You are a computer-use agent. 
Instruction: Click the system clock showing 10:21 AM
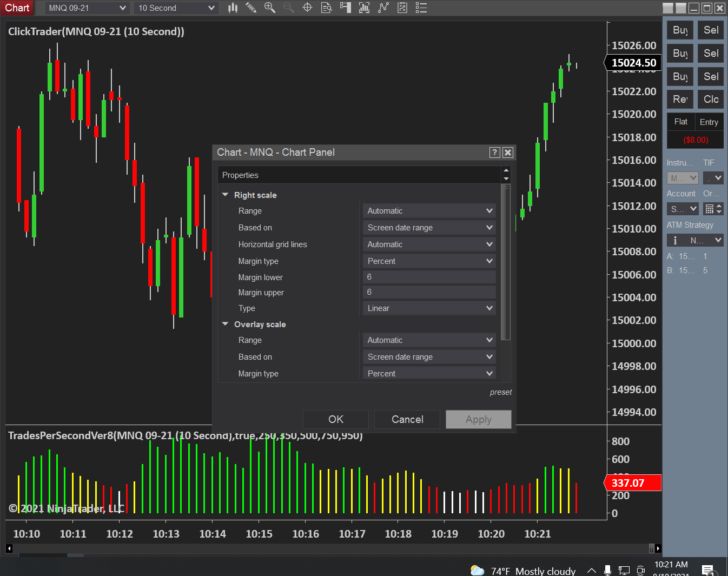pos(671,565)
